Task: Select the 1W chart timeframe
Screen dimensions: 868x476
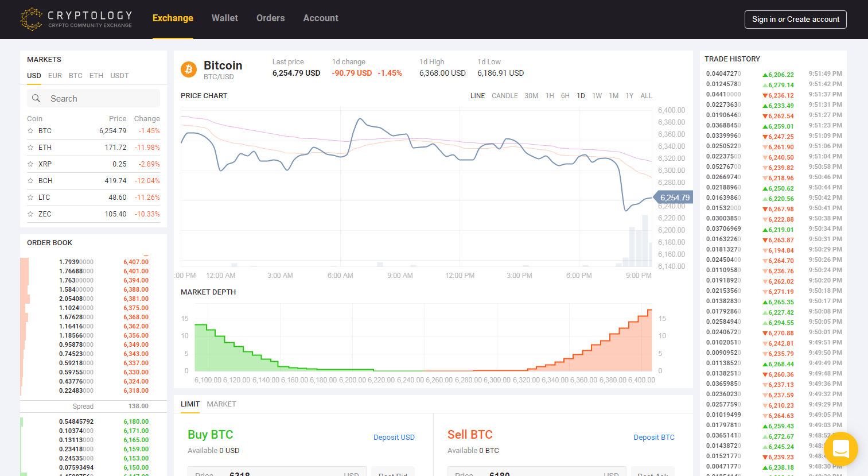Action: tap(597, 96)
